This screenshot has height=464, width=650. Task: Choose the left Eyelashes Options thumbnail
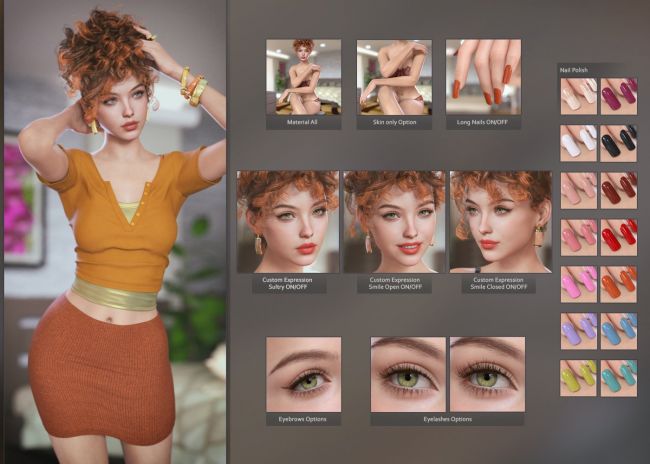pos(408,374)
